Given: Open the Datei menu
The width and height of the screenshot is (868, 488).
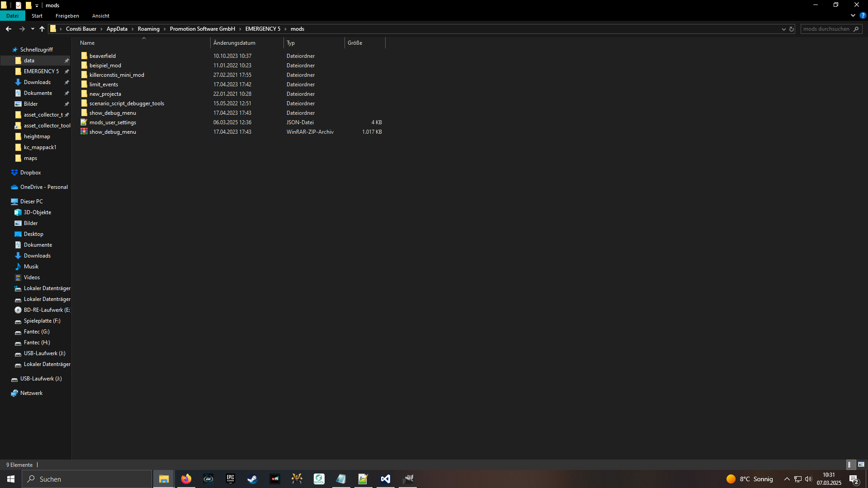Looking at the screenshot, I should (x=12, y=16).
